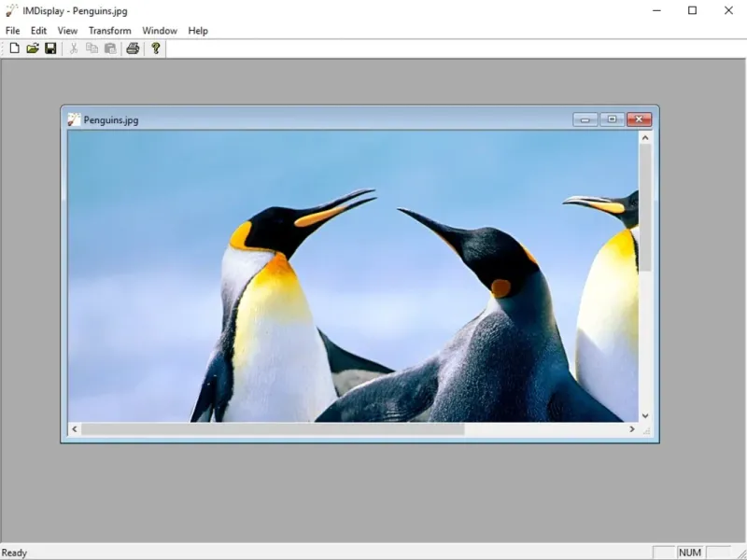The height and width of the screenshot is (560, 747).
Task: Open the Help menu
Action: [x=198, y=31]
